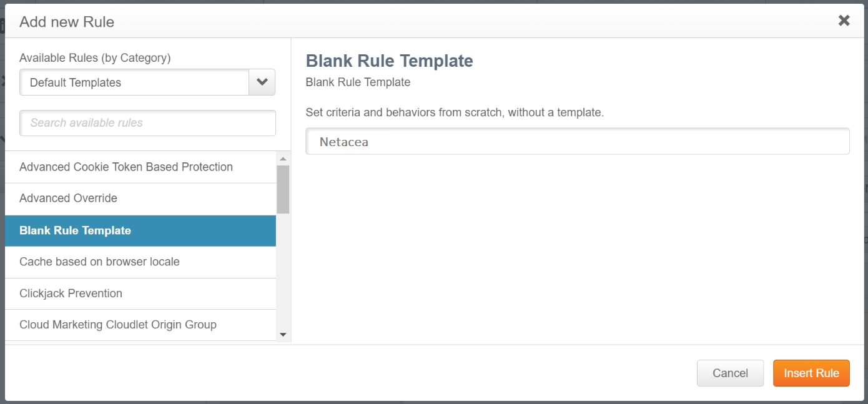Click the rule list scrollbar thumb
This screenshot has width=868, height=404.
[283, 189]
